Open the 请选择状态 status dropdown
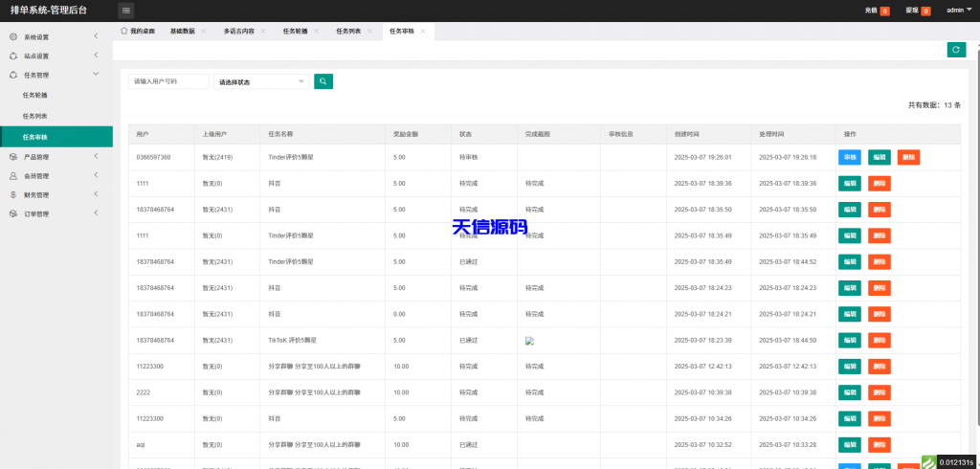Image resolution: width=980 pixels, height=469 pixels. 261,82
